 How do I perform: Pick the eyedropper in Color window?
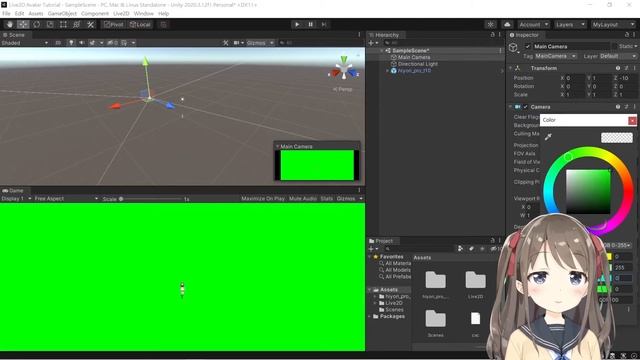[x=549, y=137]
